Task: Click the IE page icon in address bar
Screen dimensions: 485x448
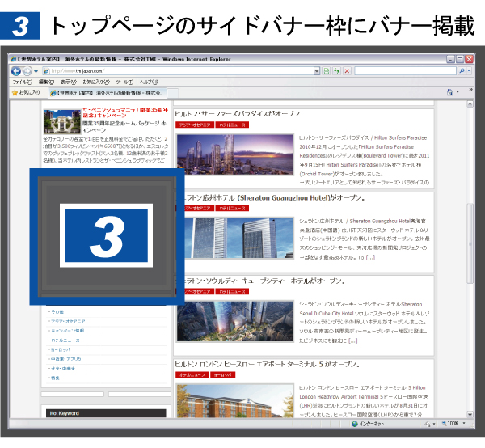Action: click(46, 71)
